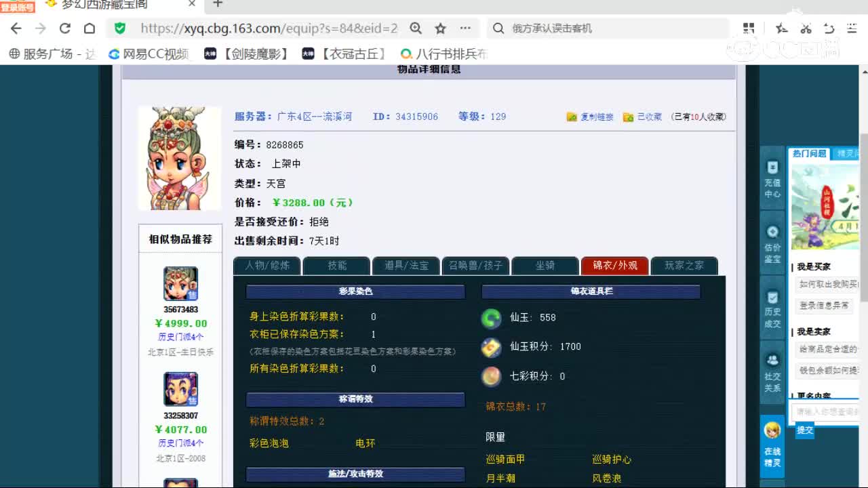868x488 pixels.
Task: Open 如何取出我购买 help question
Action: click(827, 285)
